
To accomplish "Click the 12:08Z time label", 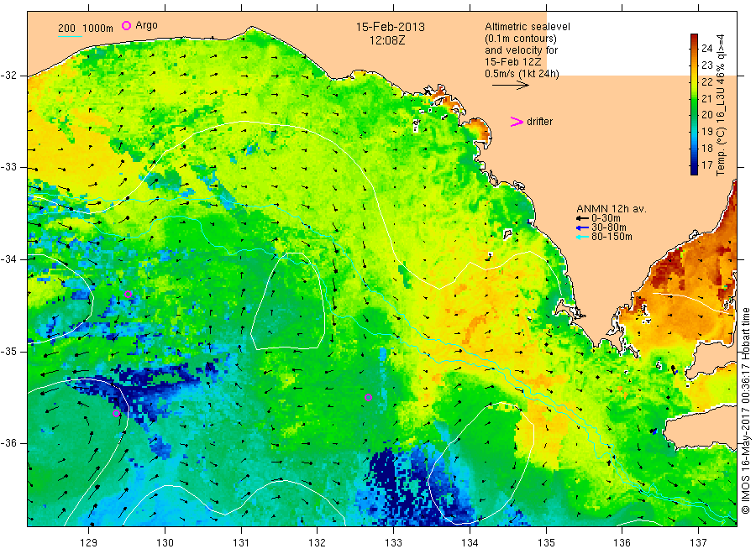I will pos(387,40).
